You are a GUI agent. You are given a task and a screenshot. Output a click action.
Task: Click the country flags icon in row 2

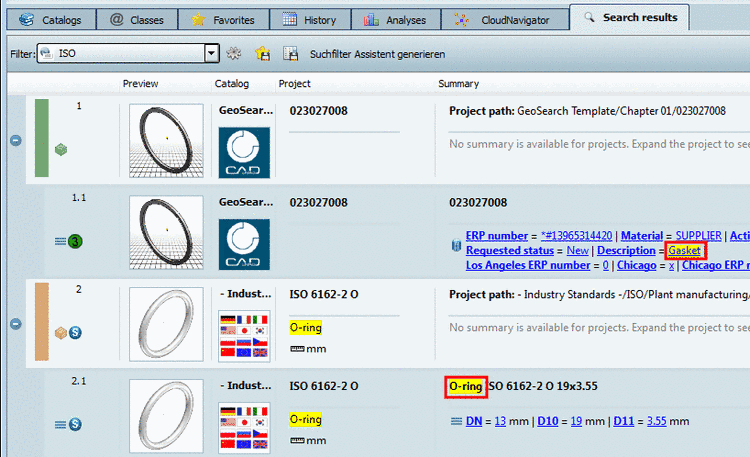[244, 335]
